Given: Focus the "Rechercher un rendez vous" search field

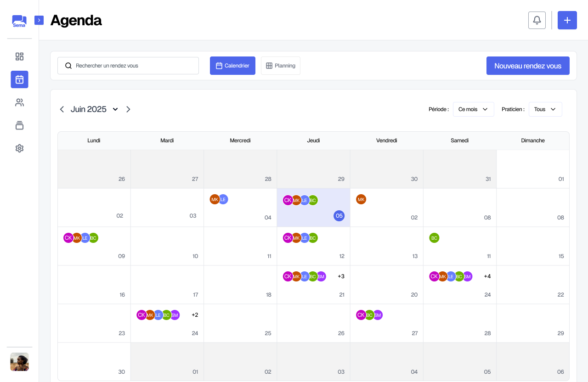Looking at the screenshot, I should point(128,66).
